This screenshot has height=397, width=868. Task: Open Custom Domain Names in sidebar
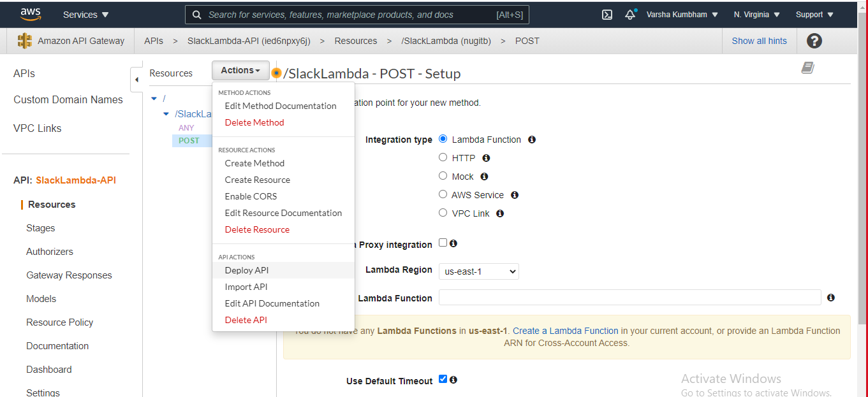(68, 99)
